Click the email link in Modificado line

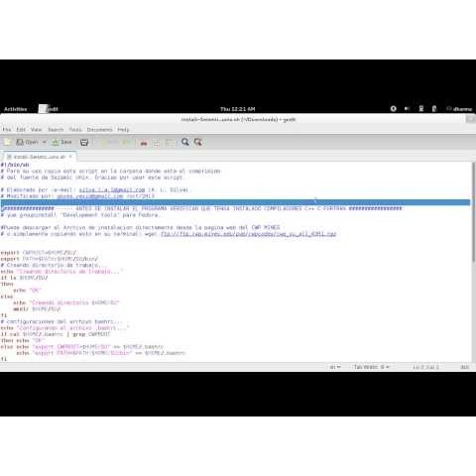pyautogui.click(x=90, y=196)
